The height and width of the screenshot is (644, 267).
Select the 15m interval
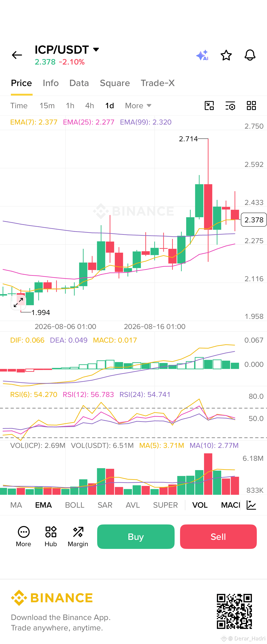point(47,106)
